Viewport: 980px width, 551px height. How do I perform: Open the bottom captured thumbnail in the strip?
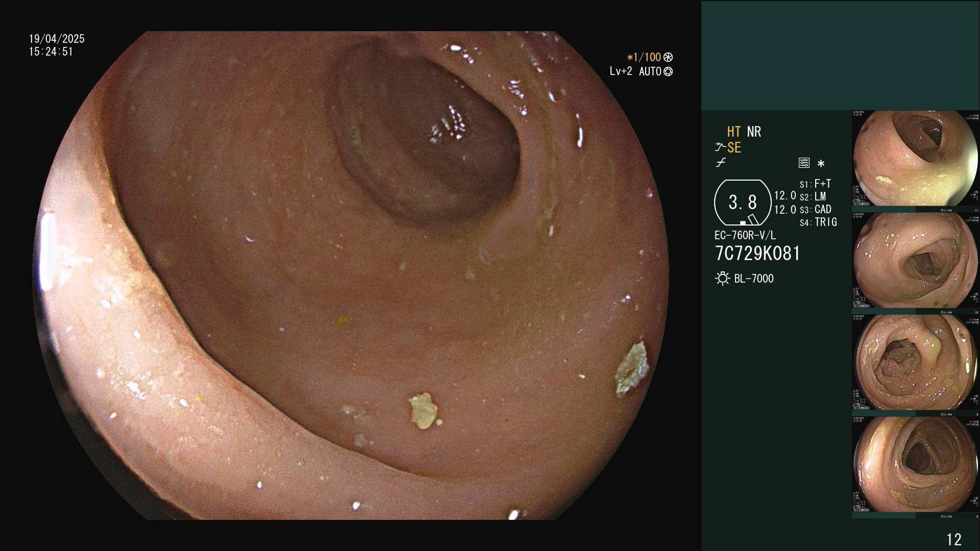pos(916,465)
